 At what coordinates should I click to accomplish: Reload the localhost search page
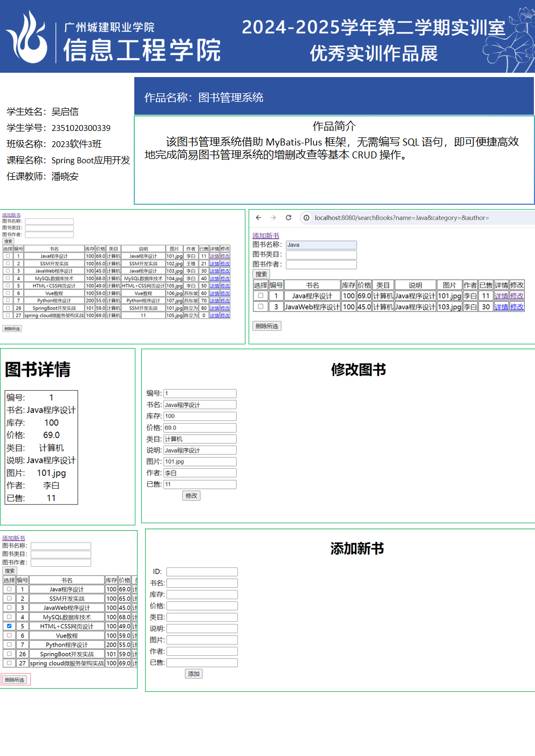[x=289, y=218]
